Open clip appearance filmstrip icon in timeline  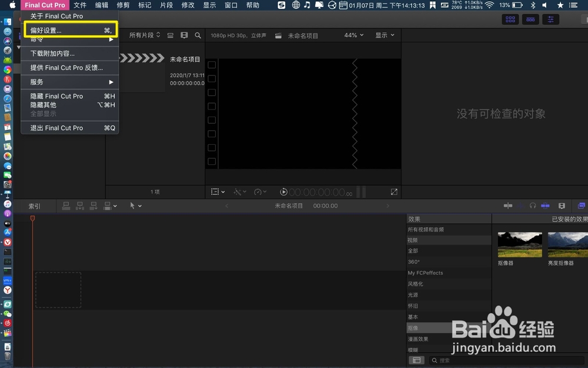coord(562,205)
